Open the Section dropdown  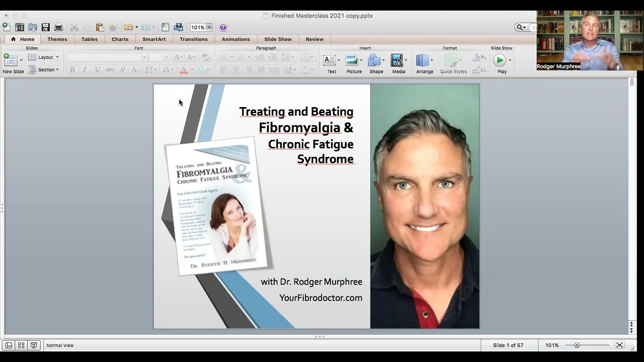coord(44,70)
